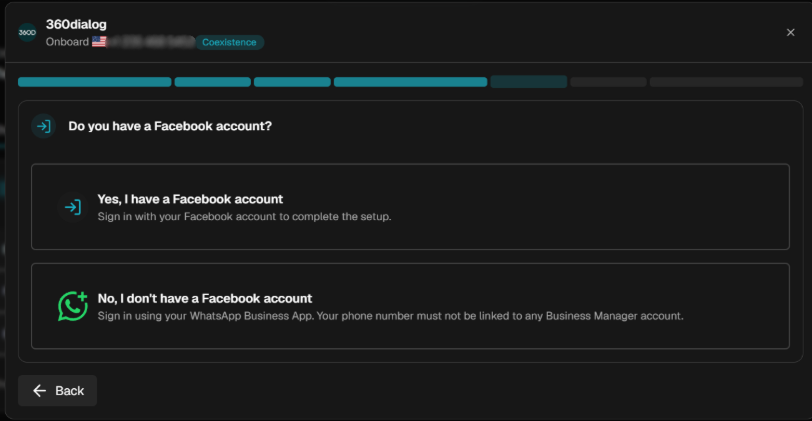Click the first progress step segment
812x421 pixels.
95,82
